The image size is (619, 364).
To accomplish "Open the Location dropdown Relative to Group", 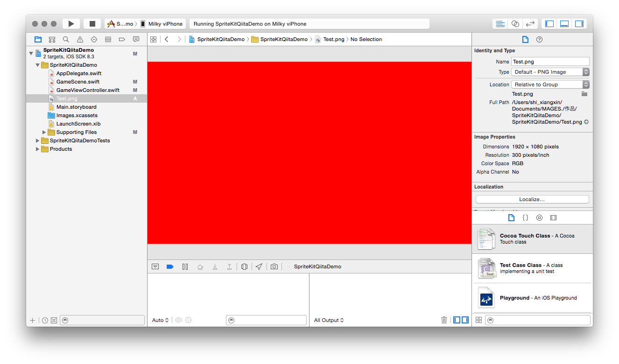I will click(550, 84).
